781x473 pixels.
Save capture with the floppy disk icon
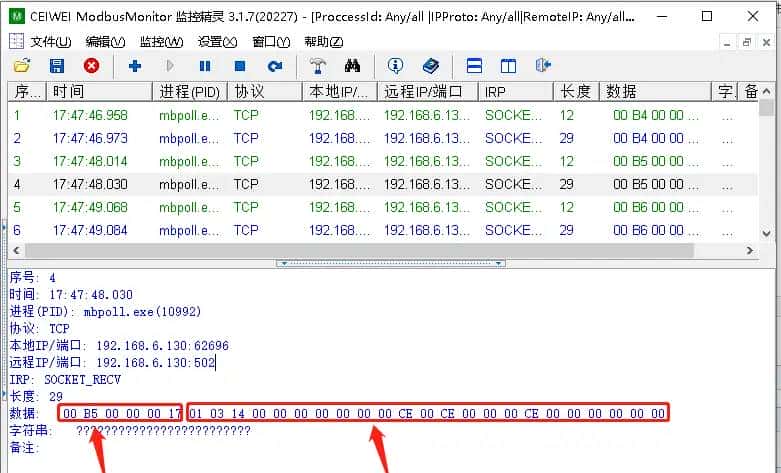point(57,66)
